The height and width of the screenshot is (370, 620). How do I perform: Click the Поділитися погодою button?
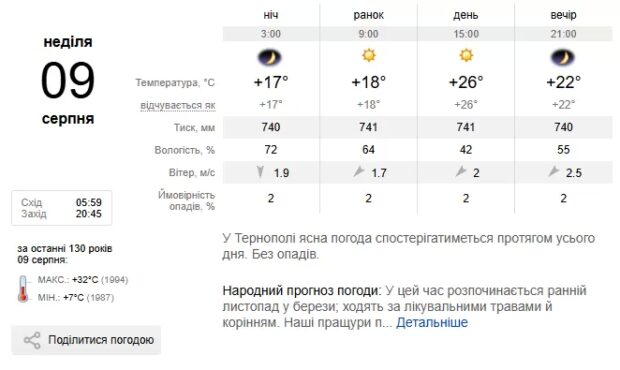(86, 340)
